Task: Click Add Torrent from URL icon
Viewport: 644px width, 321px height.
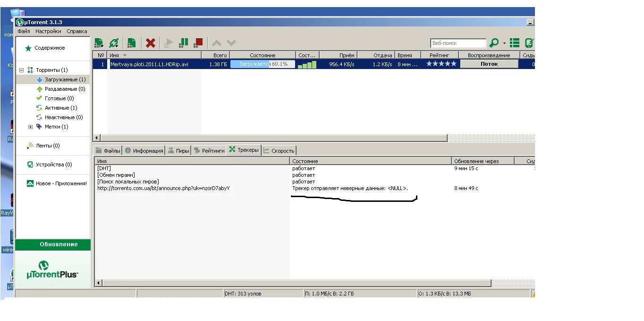Action: click(x=114, y=43)
